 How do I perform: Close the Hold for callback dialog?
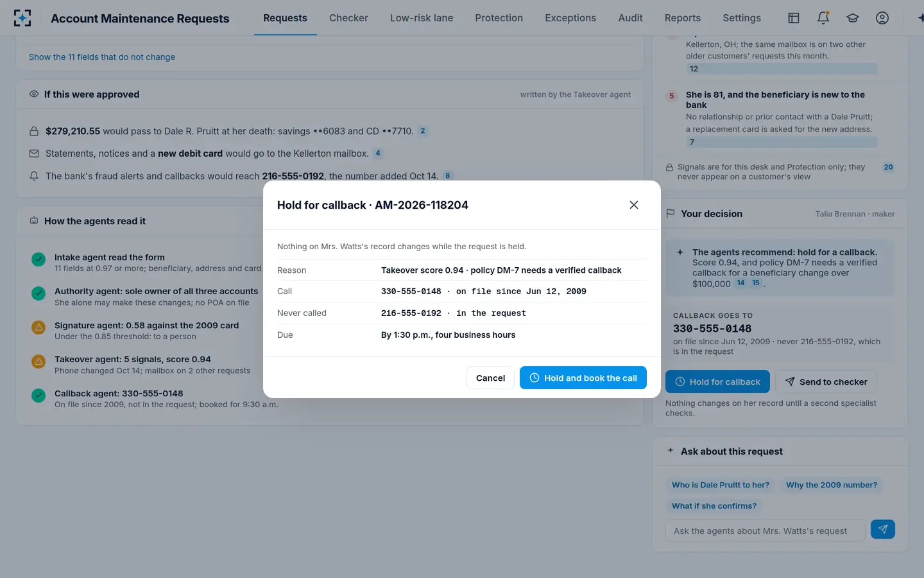pos(634,205)
